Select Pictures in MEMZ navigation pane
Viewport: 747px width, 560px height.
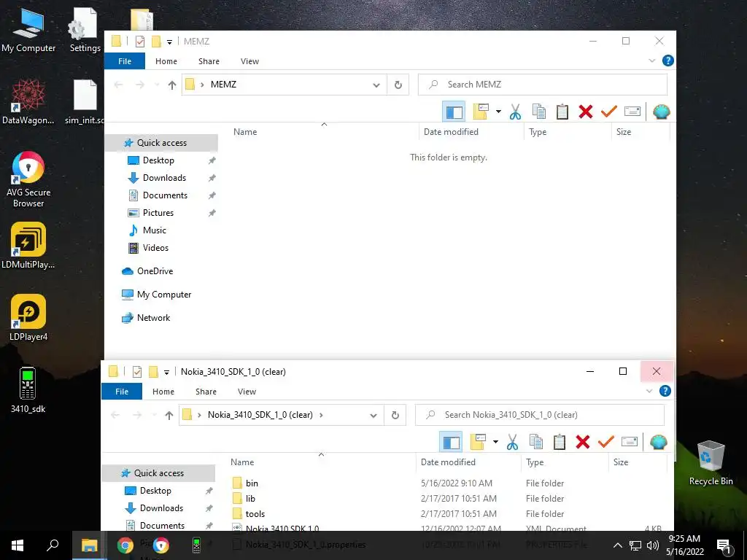[158, 213]
